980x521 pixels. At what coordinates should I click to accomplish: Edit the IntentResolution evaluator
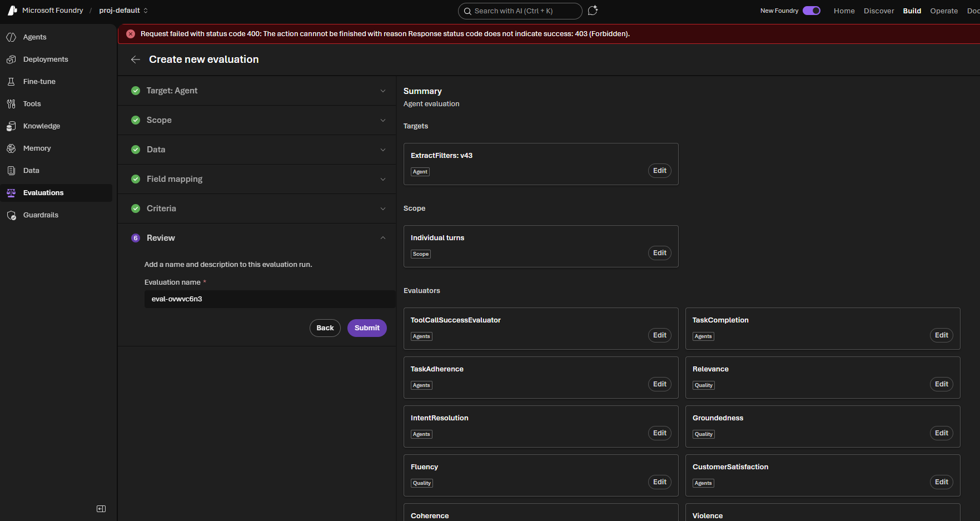(x=660, y=433)
